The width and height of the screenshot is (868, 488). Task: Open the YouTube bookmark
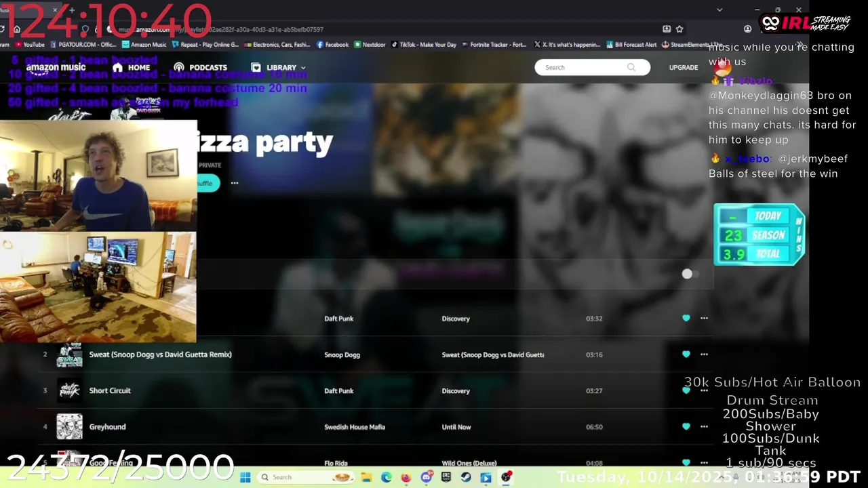pos(28,45)
